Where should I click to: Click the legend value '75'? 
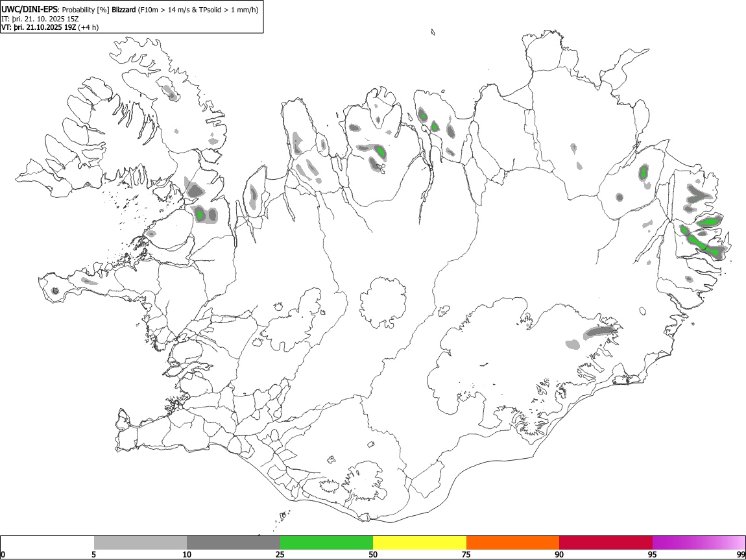pyautogui.click(x=466, y=554)
